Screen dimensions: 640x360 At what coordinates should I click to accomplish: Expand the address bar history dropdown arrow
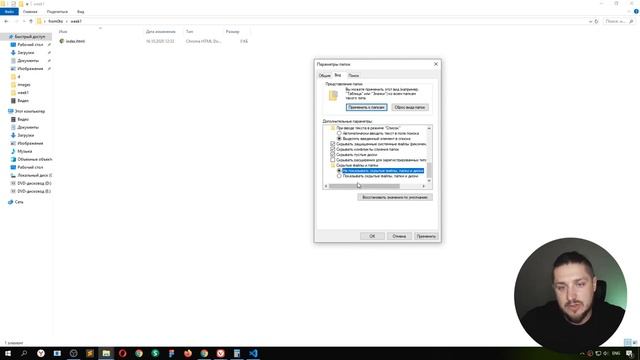tap(590, 21)
